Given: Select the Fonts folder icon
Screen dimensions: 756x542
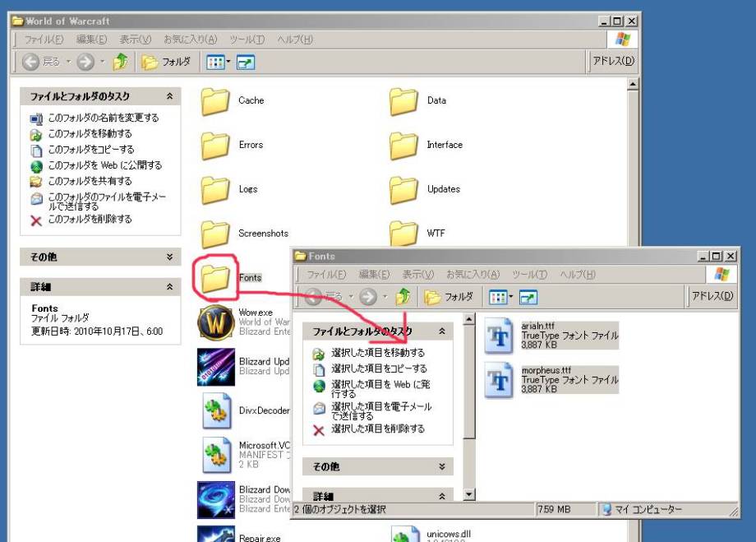Looking at the screenshot, I should click(215, 278).
